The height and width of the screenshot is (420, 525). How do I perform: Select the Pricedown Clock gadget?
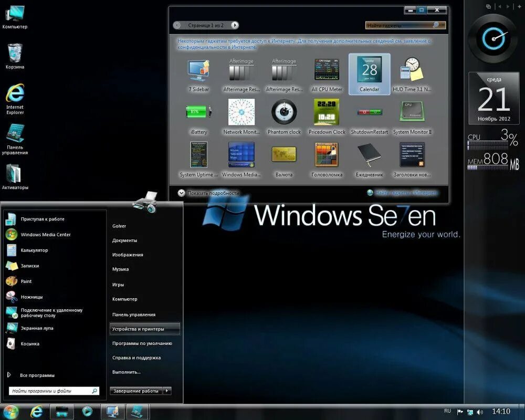pyautogui.click(x=327, y=117)
